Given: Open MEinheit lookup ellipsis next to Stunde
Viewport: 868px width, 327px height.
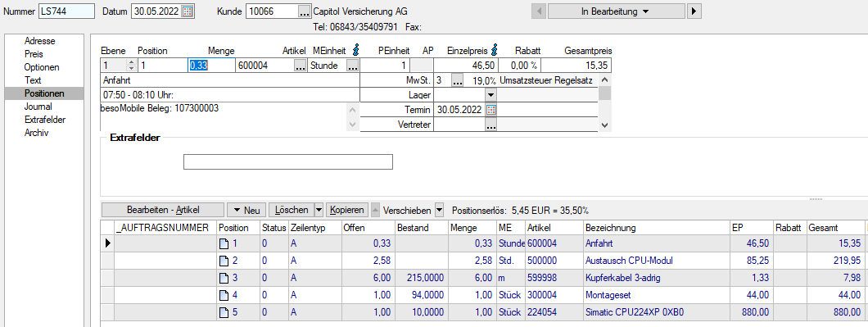Looking at the screenshot, I should click(x=353, y=66).
